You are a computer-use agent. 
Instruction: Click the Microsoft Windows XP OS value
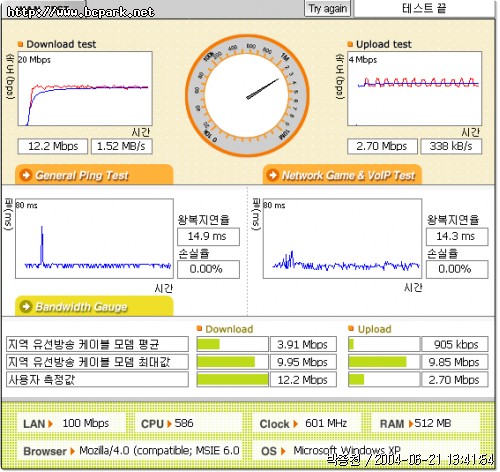(x=347, y=451)
